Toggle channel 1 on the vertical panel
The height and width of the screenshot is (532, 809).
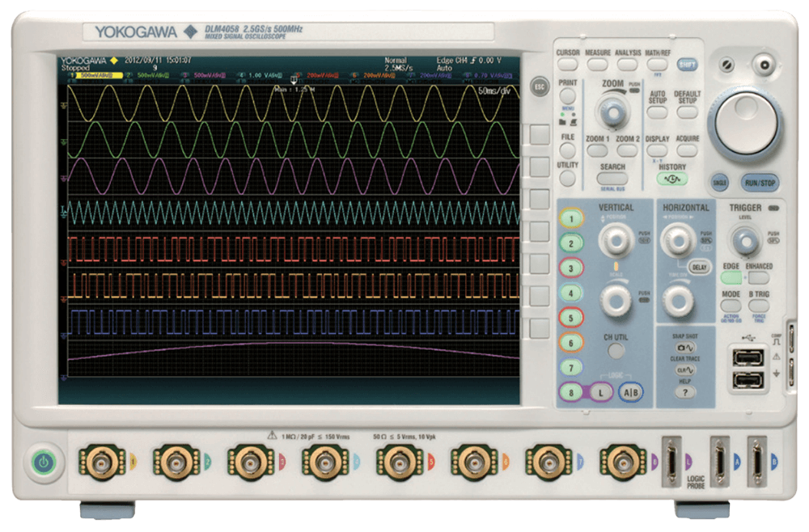click(x=572, y=218)
